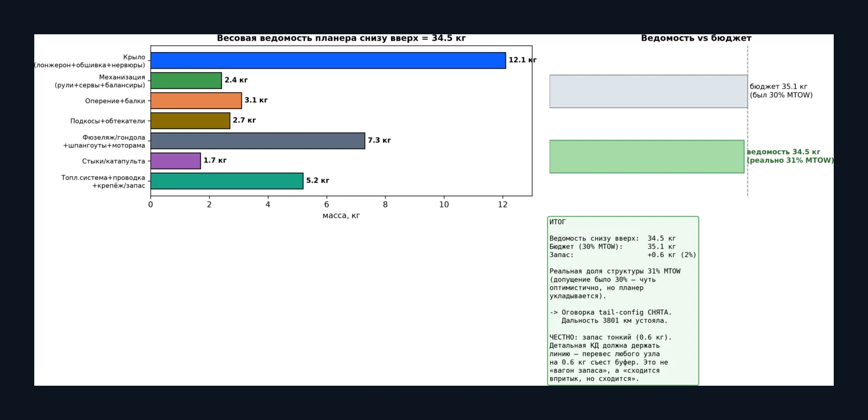Viewport: 868px width, 420px height.
Task: Click the light green ведомость bar
Action: coord(647,157)
